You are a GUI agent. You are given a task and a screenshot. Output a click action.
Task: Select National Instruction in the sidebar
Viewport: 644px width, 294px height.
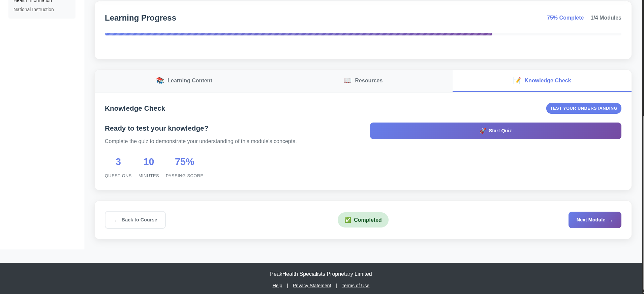coord(34,9)
